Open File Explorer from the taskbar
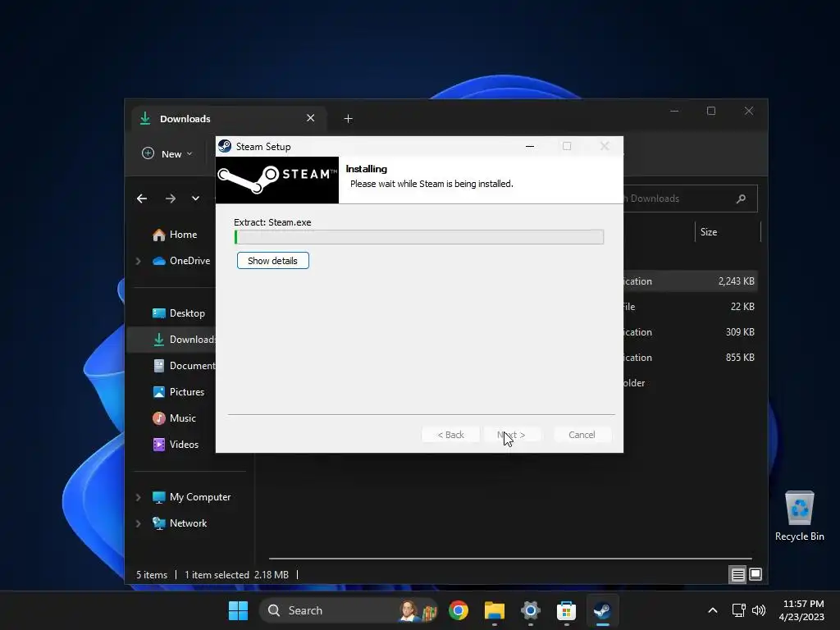 tap(495, 610)
